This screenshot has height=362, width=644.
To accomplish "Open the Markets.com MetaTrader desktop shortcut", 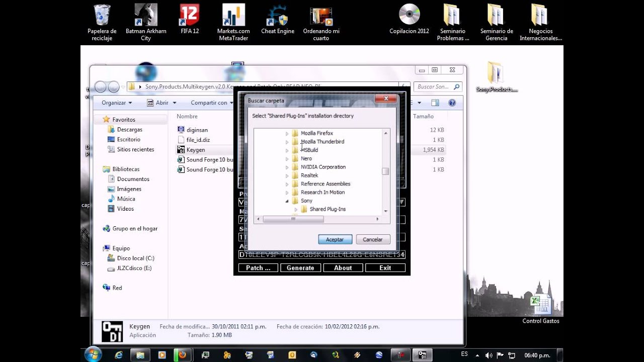I will pos(233,22).
